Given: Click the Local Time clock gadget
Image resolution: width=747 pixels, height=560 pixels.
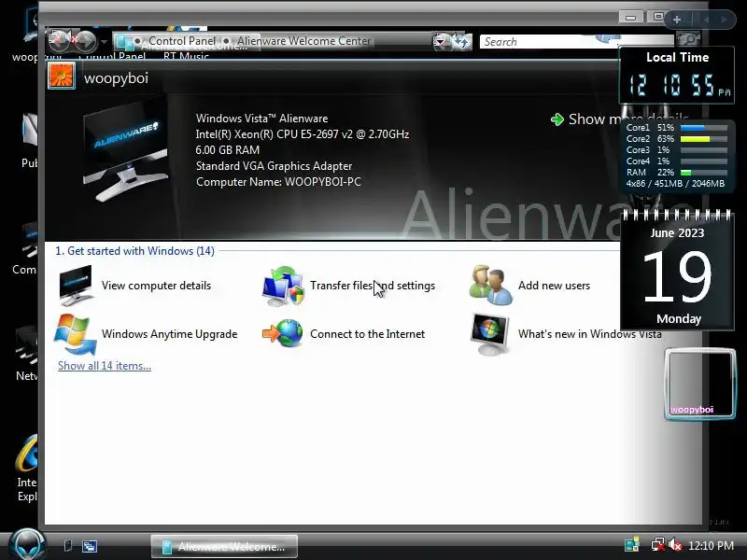Looking at the screenshot, I should click(x=676, y=76).
